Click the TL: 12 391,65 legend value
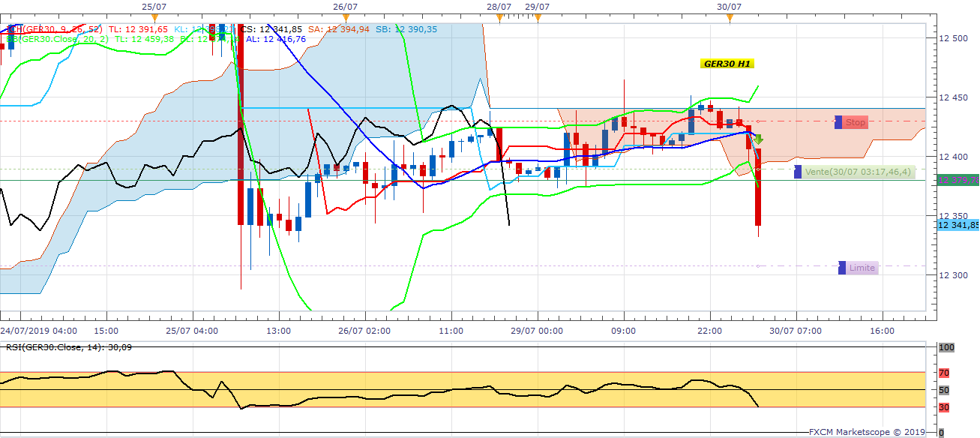980x438 pixels. click(138, 29)
